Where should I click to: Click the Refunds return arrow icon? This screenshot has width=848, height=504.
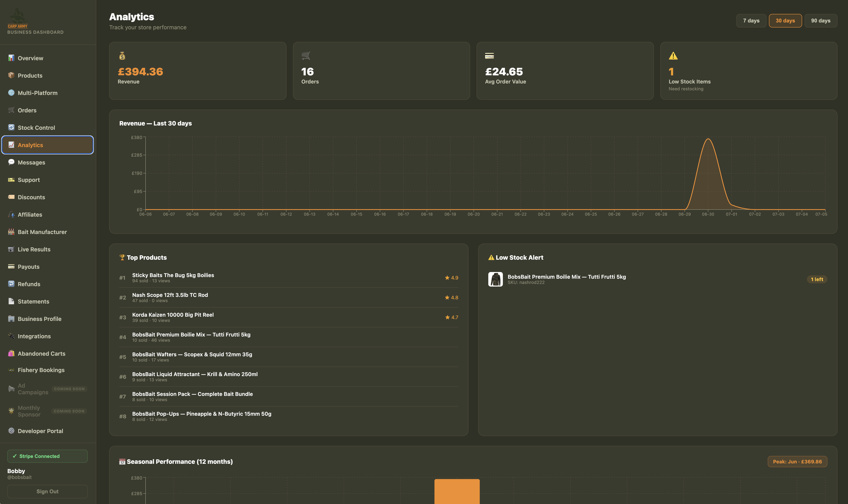click(x=11, y=284)
